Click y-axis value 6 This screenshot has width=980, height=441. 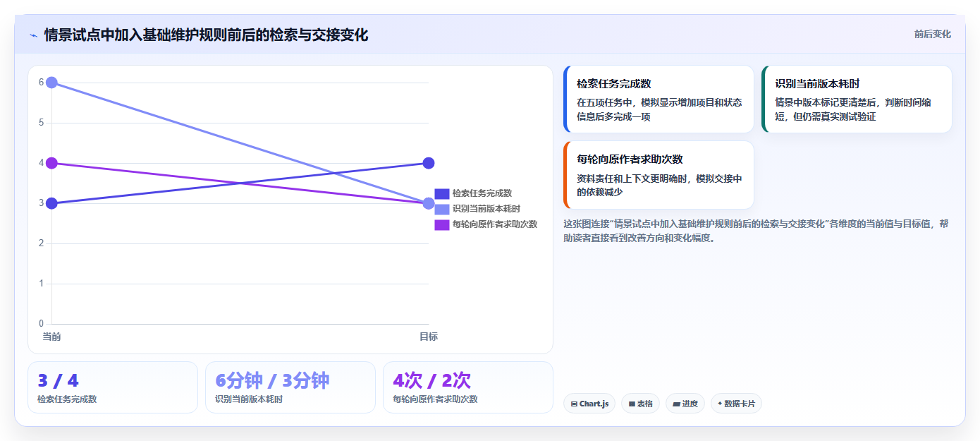[41, 83]
